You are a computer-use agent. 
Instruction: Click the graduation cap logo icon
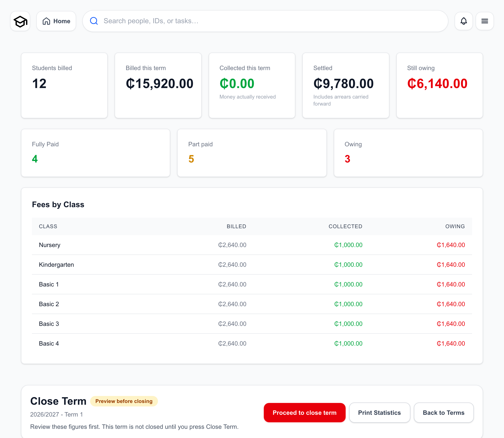[20, 21]
